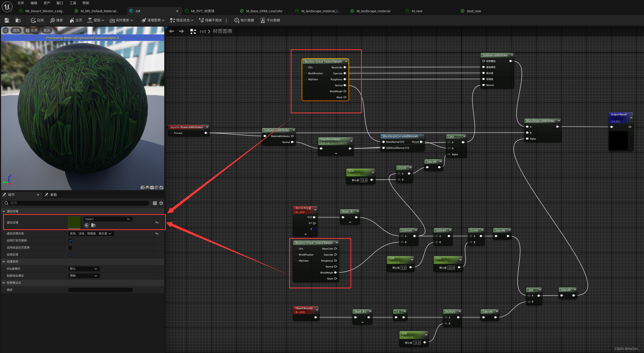
Task: Click the Save asset icon
Action: click(x=7, y=20)
